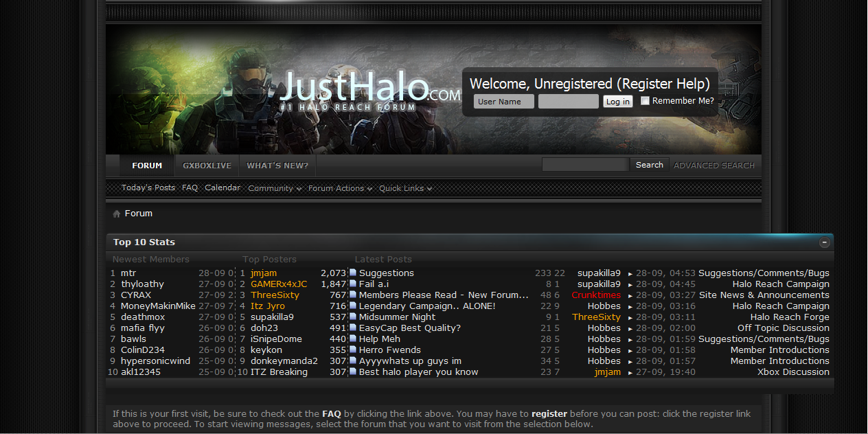Select the FORUM tab
The width and height of the screenshot is (868, 434).
coord(147,165)
